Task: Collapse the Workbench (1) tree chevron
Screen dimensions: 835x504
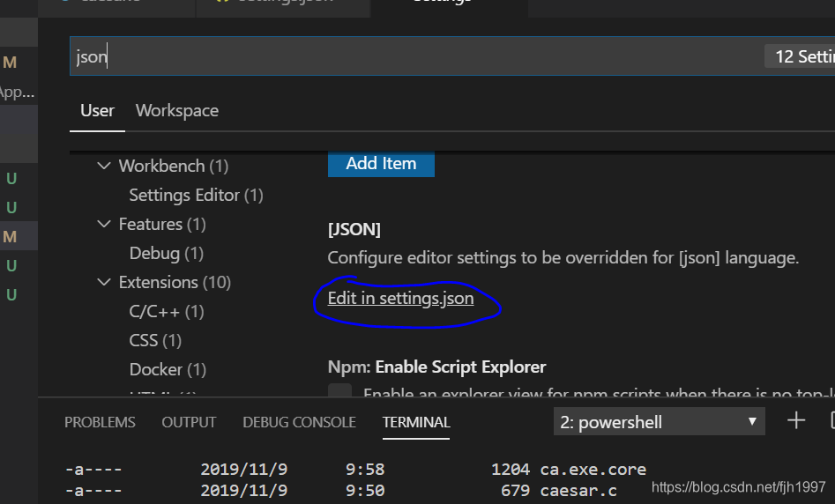Action: click(x=104, y=166)
